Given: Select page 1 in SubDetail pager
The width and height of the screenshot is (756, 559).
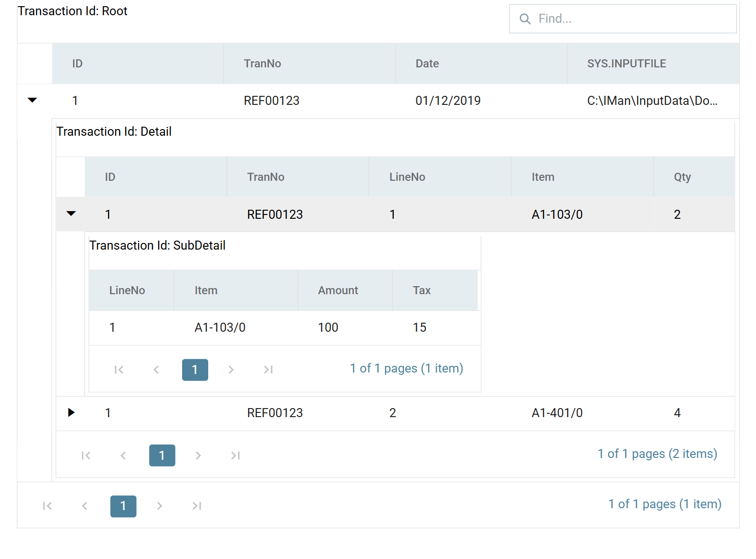Looking at the screenshot, I should pyautogui.click(x=195, y=370).
